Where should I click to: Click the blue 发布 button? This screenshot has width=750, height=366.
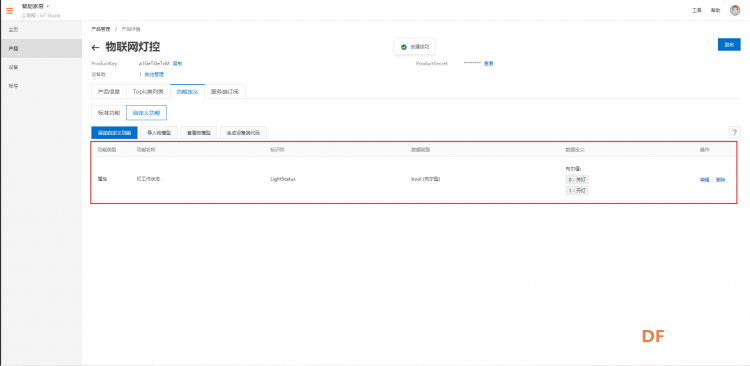(x=729, y=44)
